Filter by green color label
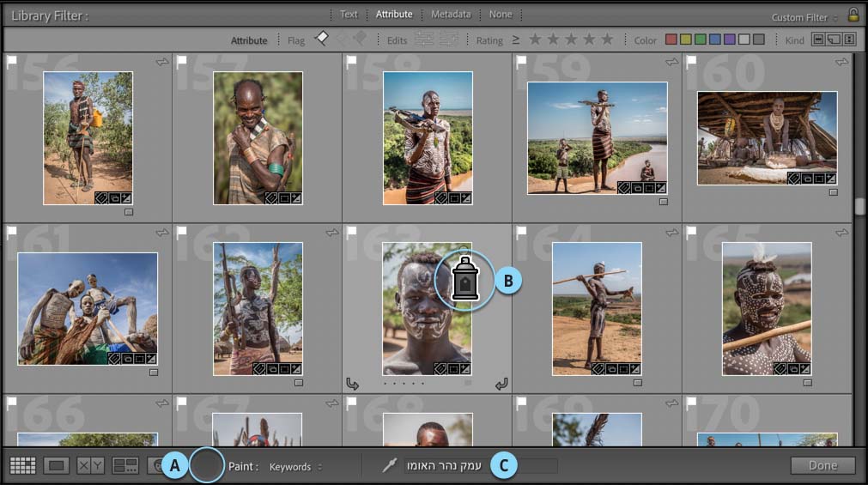 tap(701, 39)
